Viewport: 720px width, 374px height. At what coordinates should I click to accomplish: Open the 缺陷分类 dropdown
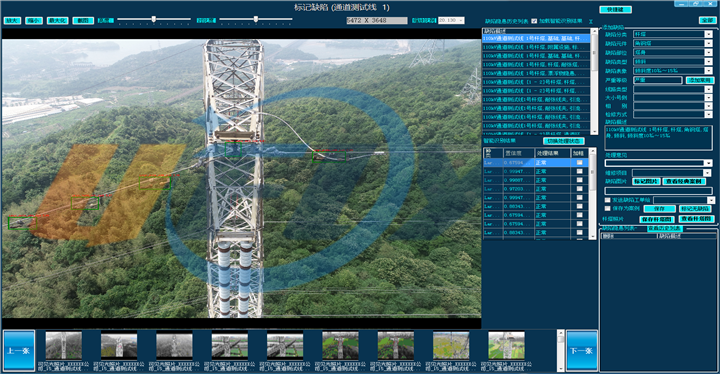coord(673,34)
